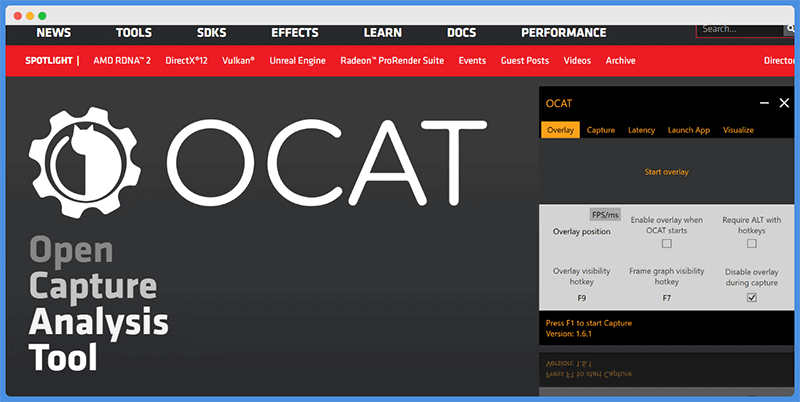Click the OCAT window title
This screenshot has height=402, width=800.
point(559,104)
